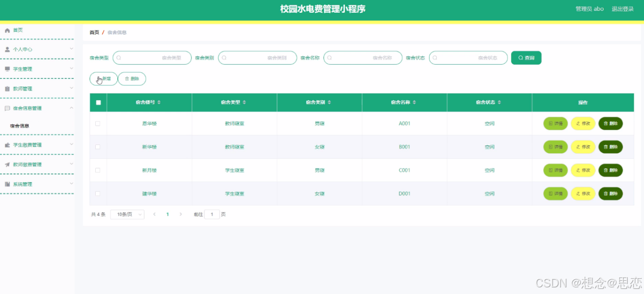Image resolution: width=644 pixels, height=294 pixels.
Task: Click the magnifier icon in 宿舍状态 search field
Action: [x=435, y=58]
